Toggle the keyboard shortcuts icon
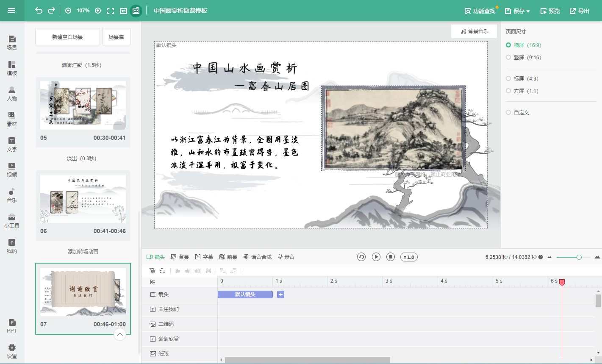Image resolution: width=602 pixels, height=364 pixels. tap(136, 11)
